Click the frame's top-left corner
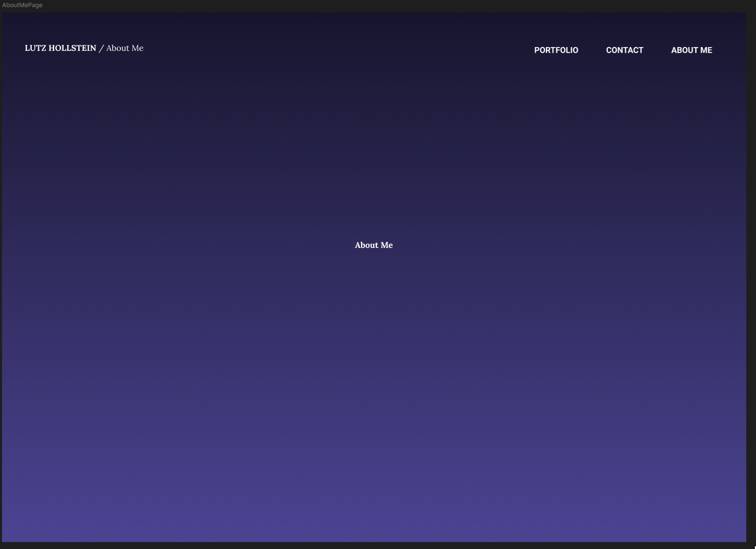 (3, 14)
